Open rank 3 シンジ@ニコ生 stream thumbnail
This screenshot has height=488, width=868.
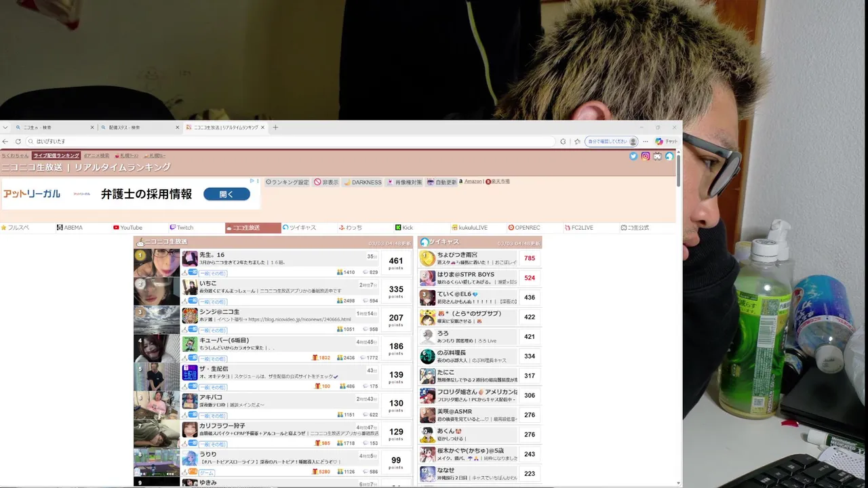157,319
